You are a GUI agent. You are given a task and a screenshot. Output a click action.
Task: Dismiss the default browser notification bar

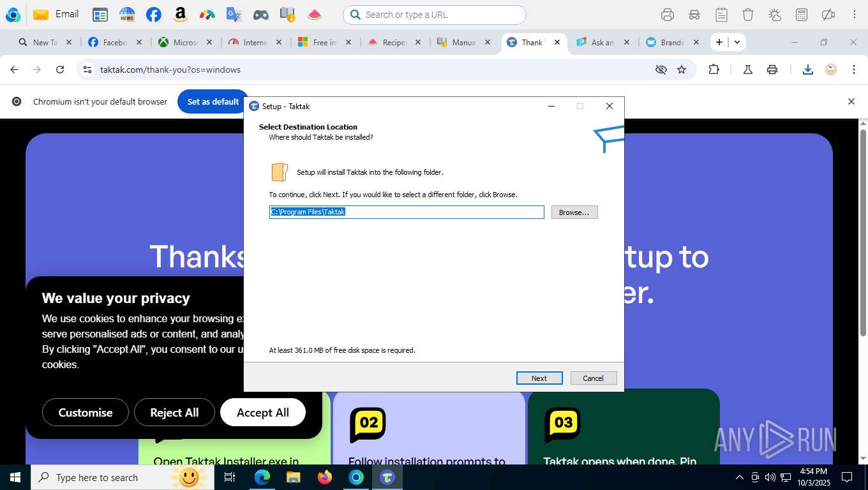[851, 101]
